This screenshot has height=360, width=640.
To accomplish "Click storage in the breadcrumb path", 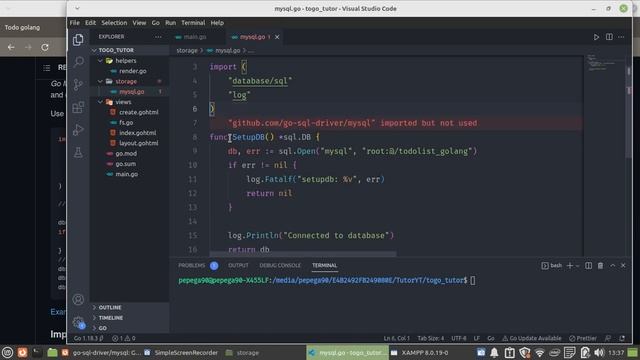I will click(x=187, y=51).
